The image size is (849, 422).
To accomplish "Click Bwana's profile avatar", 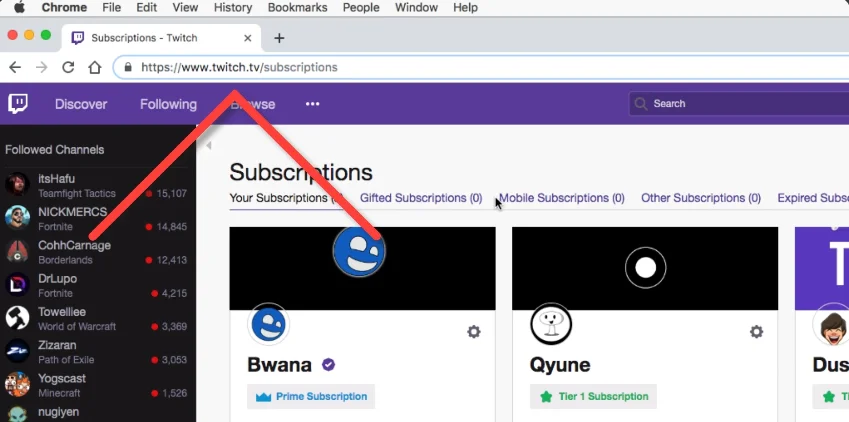I will 269,325.
